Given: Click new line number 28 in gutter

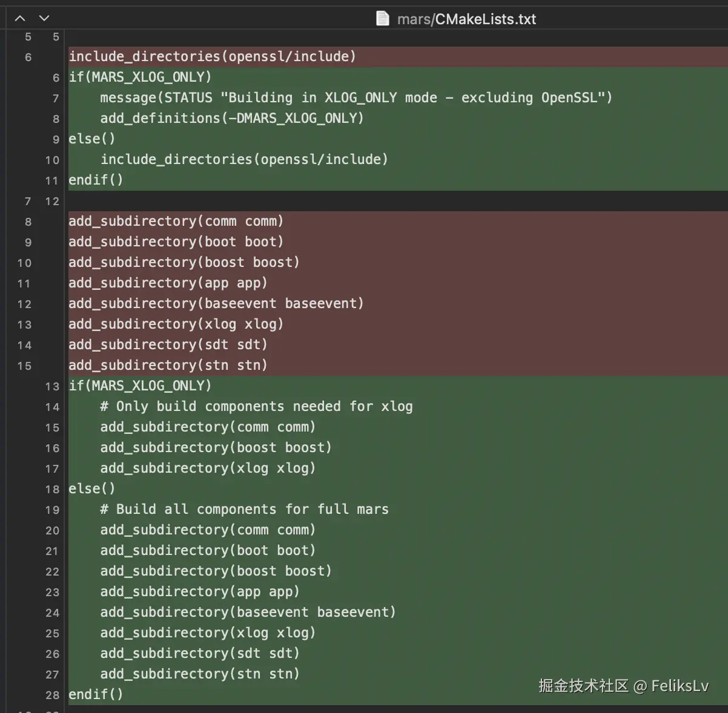Looking at the screenshot, I should 53,695.
